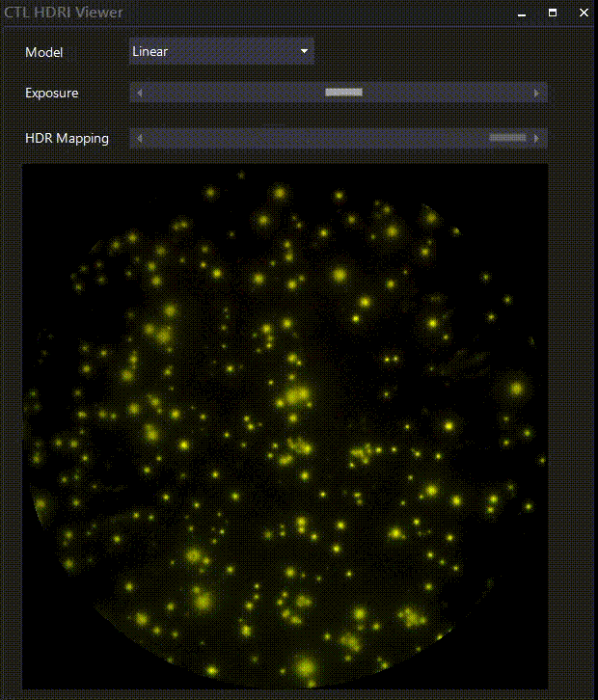598x700 pixels.
Task: Click the HDR Mapping right arrow
Action: pos(536,139)
